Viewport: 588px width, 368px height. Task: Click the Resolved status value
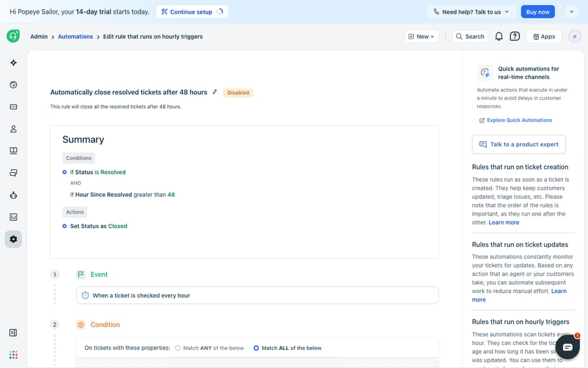113,172
